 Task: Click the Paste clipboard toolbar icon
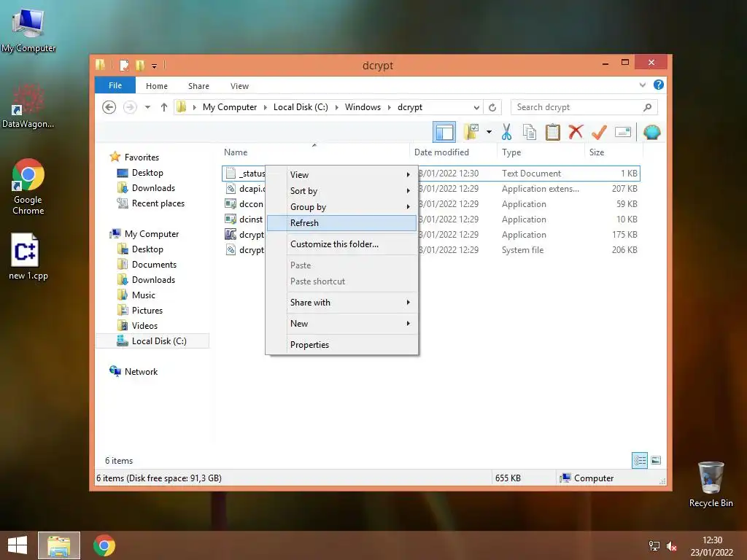coord(553,132)
